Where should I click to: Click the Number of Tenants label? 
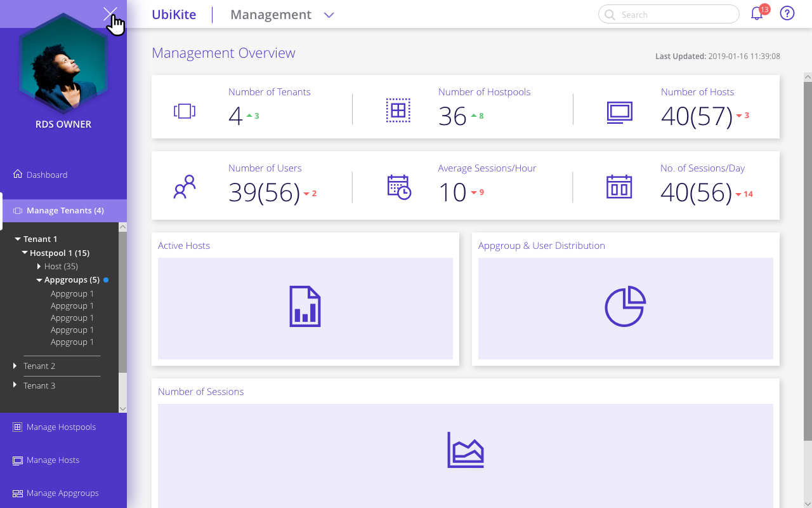tap(270, 92)
